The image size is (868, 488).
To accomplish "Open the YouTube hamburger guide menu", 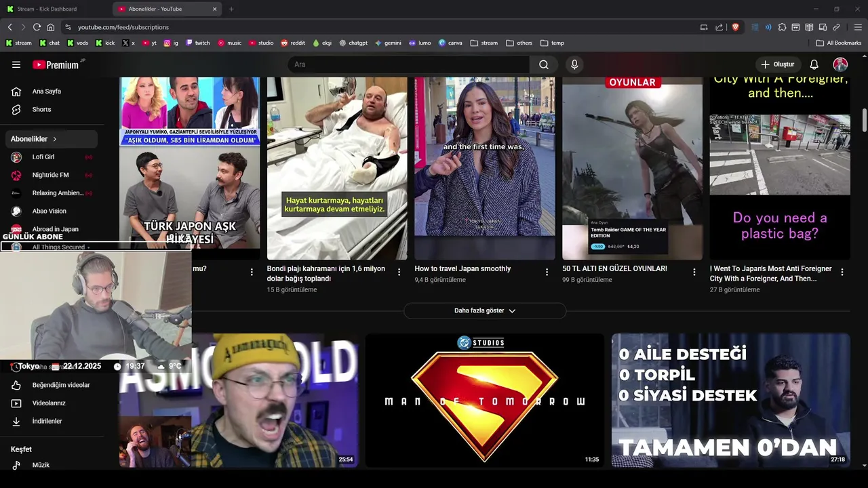I will (16, 64).
